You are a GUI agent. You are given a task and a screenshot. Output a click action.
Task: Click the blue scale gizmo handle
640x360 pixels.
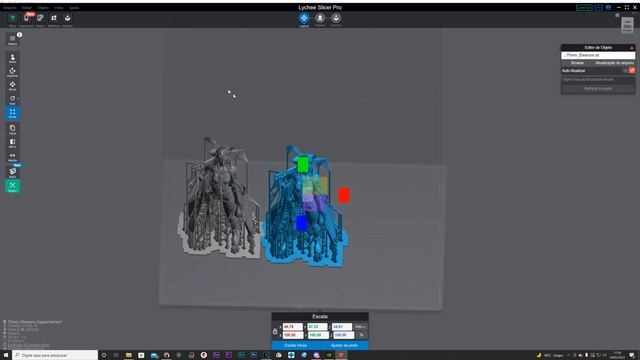[302, 224]
